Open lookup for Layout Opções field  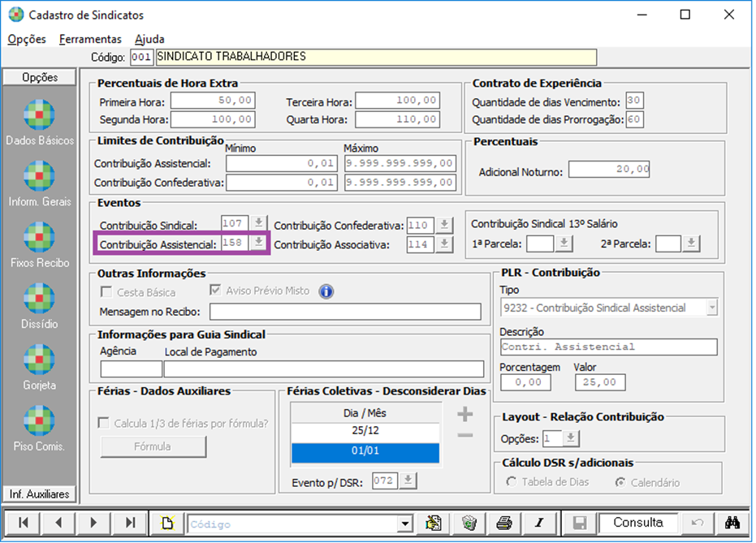(x=570, y=438)
